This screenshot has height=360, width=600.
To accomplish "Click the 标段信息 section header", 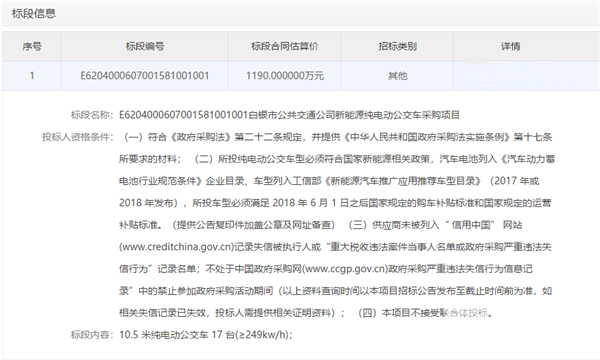I will point(34,14).
